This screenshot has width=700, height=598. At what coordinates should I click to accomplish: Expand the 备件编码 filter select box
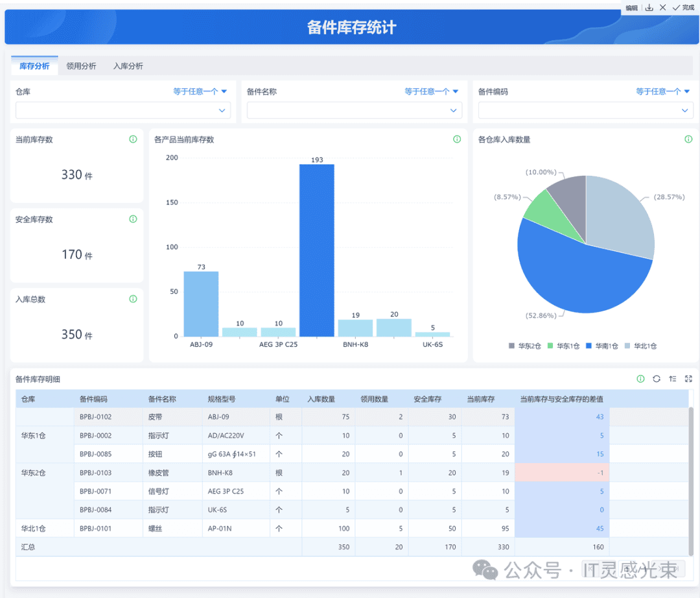coord(586,110)
